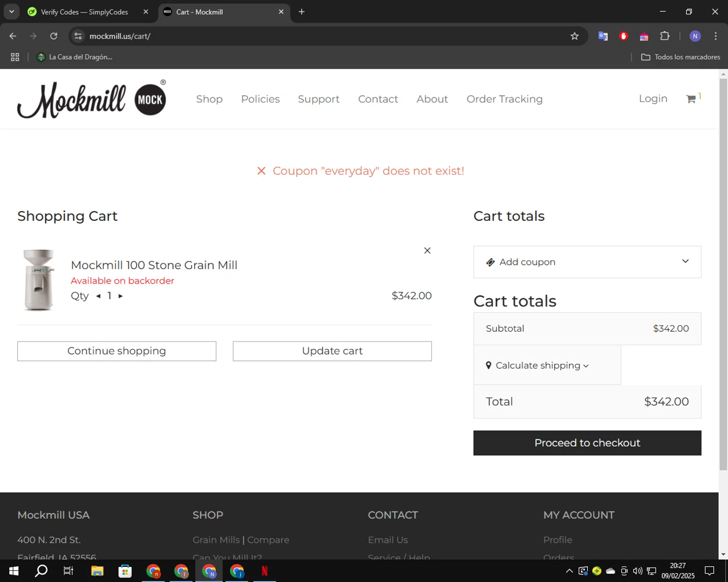Image resolution: width=728 pixels, height=582 pixels.
Task: Go back to previous page
Action: pyautogui.click(x=13, y=36)
